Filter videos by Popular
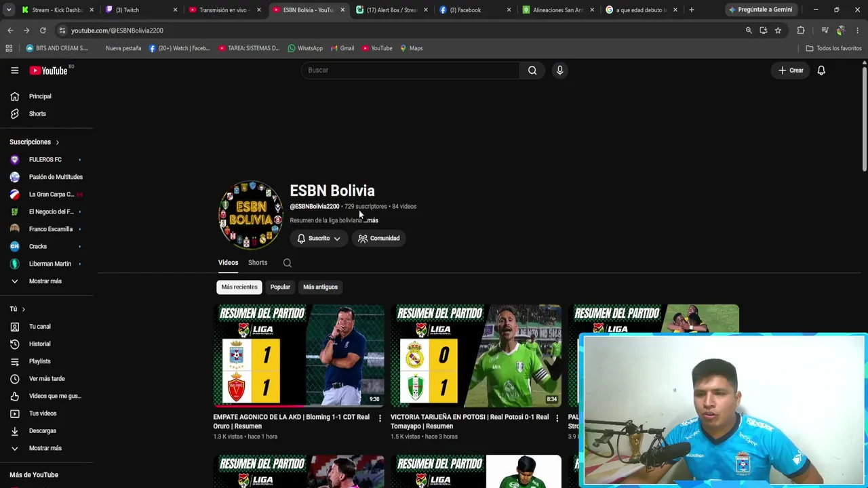This screenshot has height=488, width=868. pyautogui.click(x=280, y=287)
